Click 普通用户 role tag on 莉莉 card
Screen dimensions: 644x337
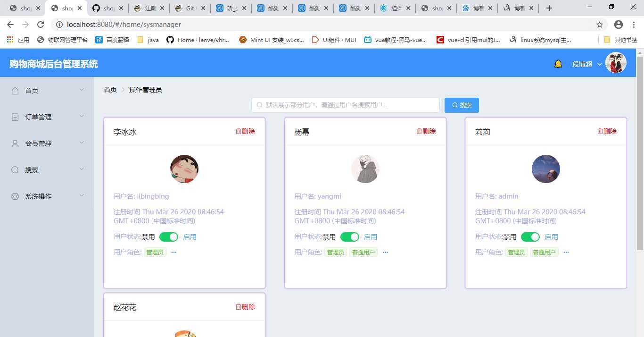click(545, 253)
